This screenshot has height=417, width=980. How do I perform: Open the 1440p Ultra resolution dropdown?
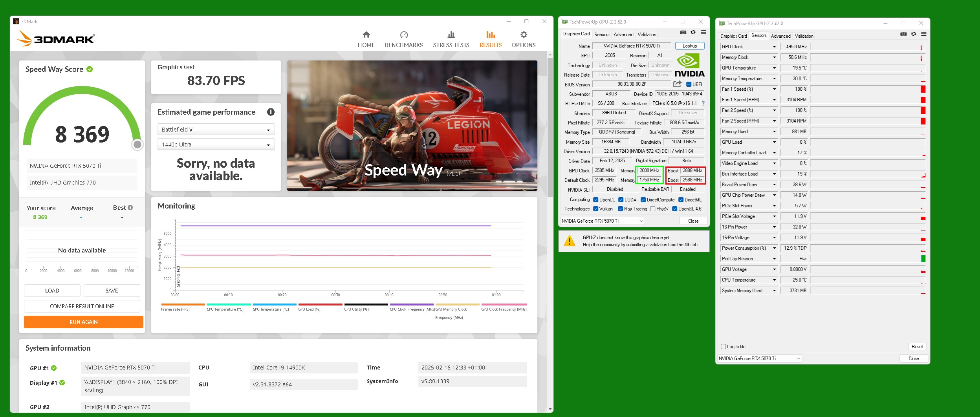click(216, 144)
